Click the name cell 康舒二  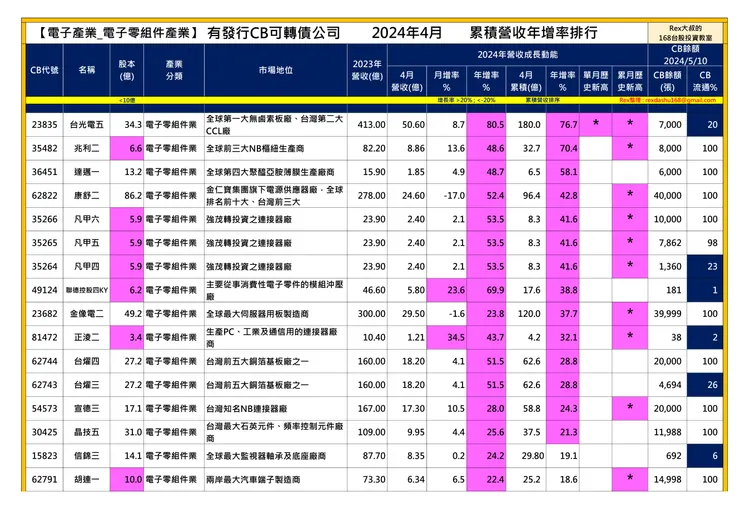(x=86, y=195)
